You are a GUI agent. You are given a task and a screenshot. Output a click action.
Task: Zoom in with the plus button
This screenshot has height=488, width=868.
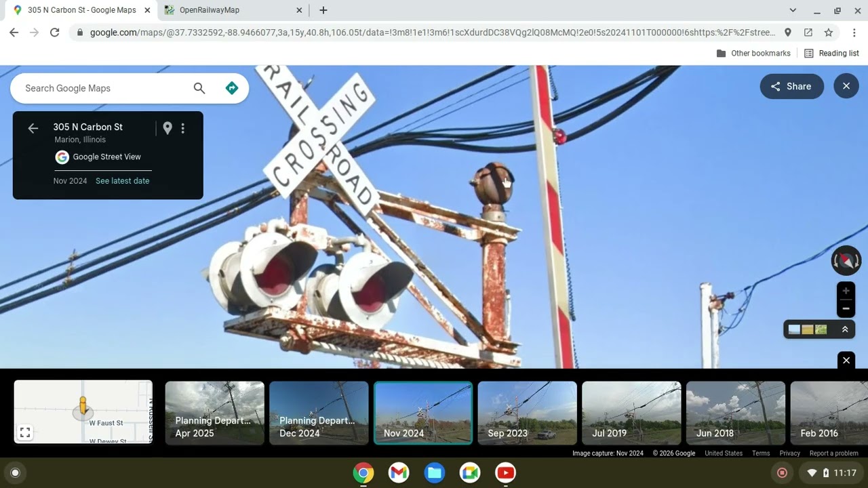tap(846, 291)
